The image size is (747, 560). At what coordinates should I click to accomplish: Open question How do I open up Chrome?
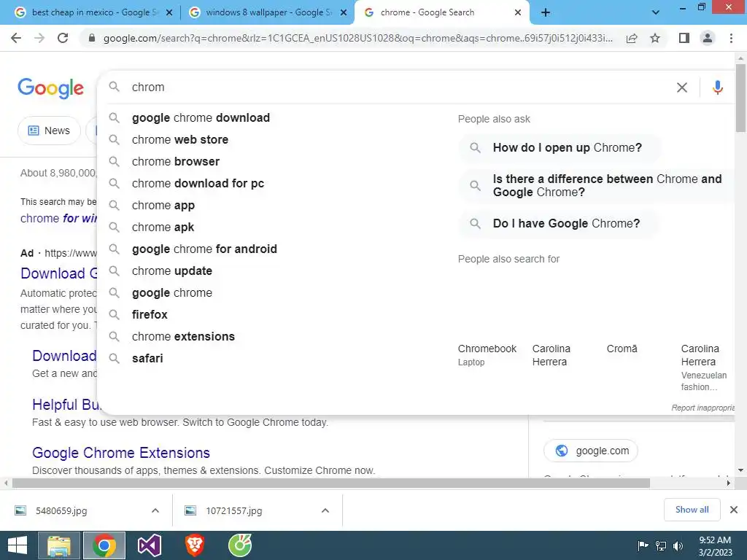coord(560,147)
